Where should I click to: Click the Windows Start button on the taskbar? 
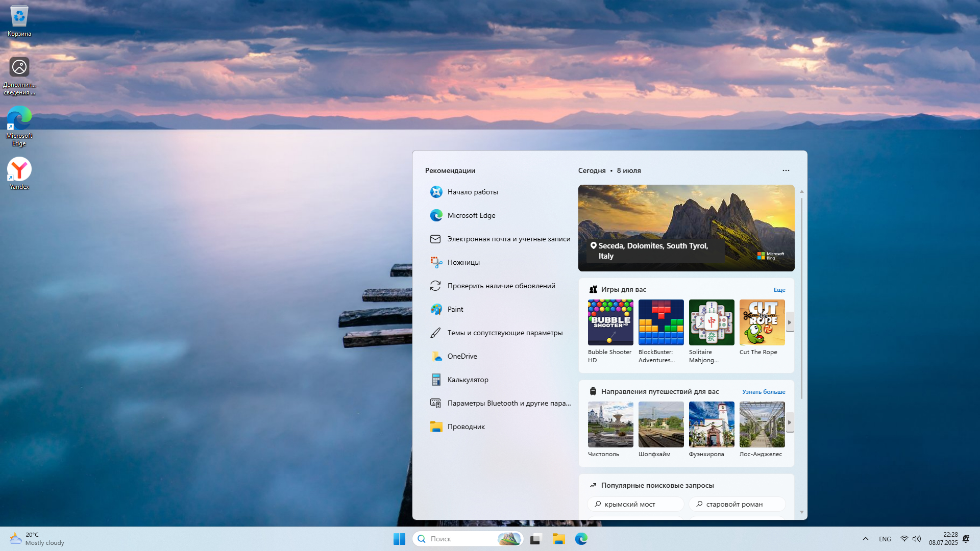tap(399, 539)
